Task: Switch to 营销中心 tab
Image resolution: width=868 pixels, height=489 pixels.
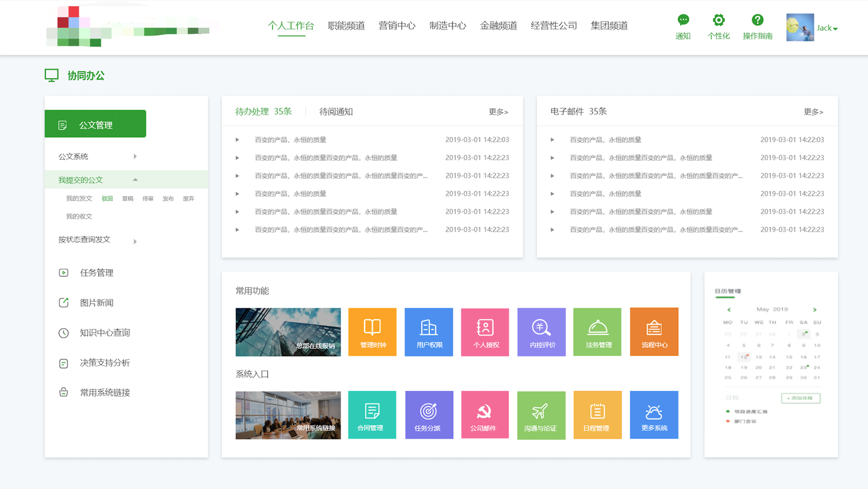Action: (x=397, y=25)
